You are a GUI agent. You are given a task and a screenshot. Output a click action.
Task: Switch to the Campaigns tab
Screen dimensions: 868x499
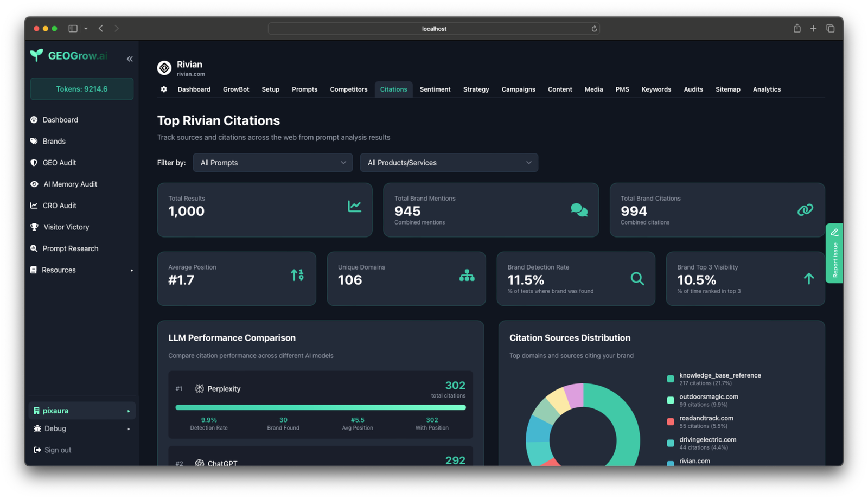(518, 89)
